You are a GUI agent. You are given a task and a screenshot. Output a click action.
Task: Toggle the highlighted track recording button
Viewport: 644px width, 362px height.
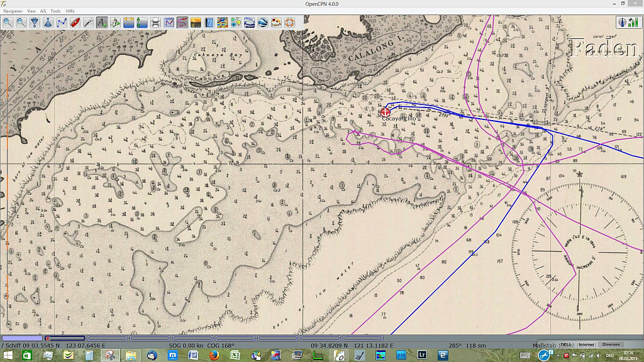point(182,23)
